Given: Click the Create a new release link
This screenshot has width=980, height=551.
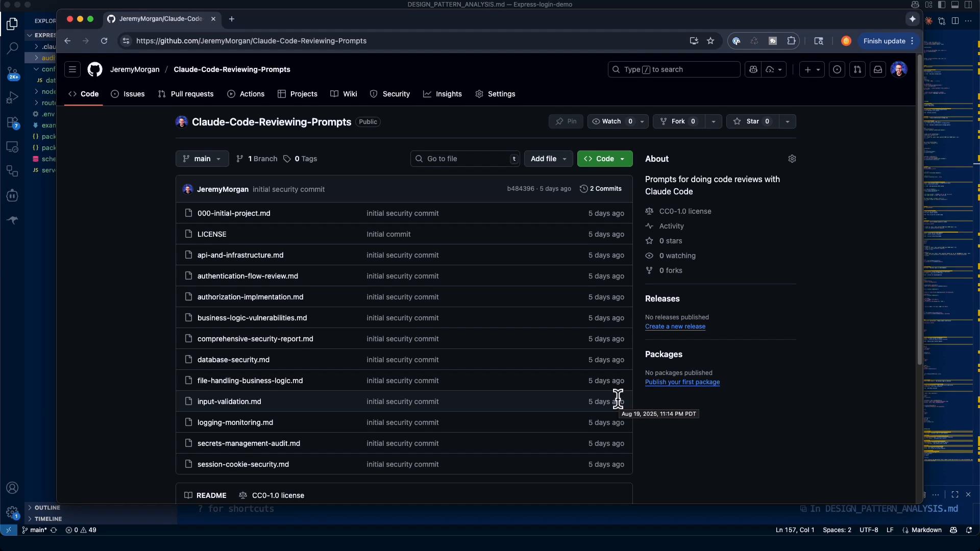Looking at the screenshot, I should 675,327.
